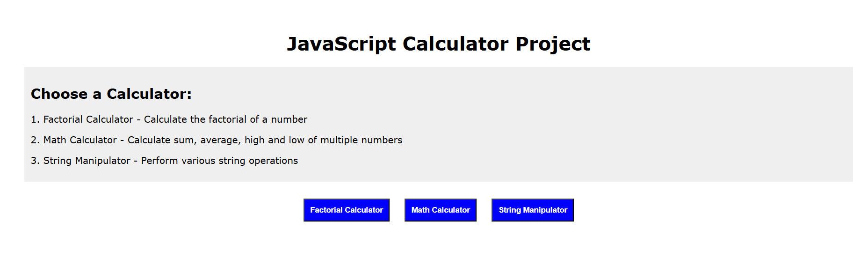Click the '3.' list number marker
Image resolution: width=868 pixels, height=266 pixels.
pos(35,161)
